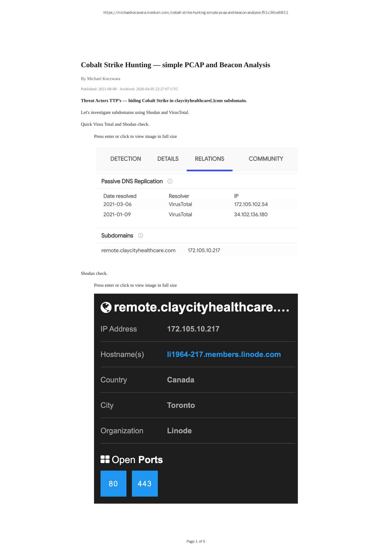Click the port 443 tile
Screen dimensions: 392x554
tap(145, 483)
